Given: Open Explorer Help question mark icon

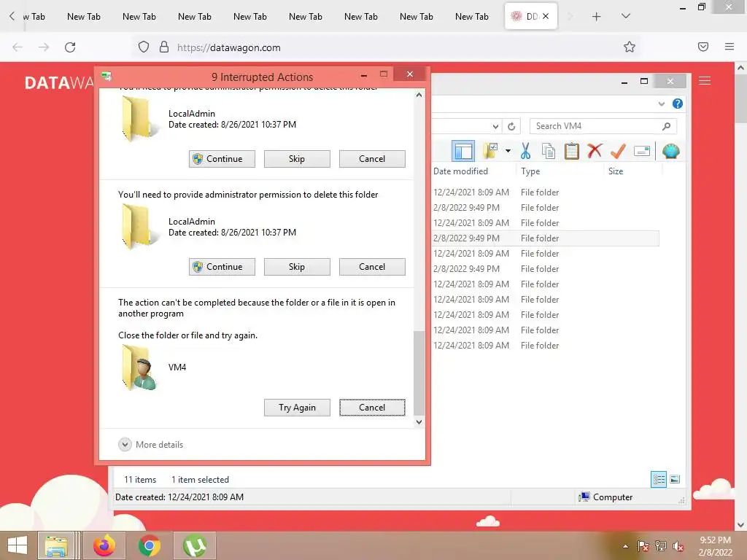Looking at the screenshot, I should pyautogui.click(x=678, y=104).
